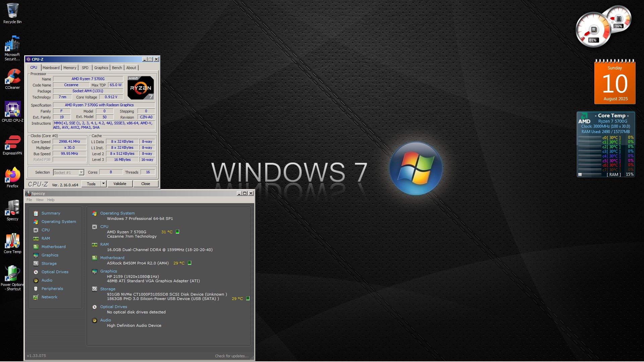Expand the Tools dropdown arrow in CPU-Z
This screenshot has width=644, height=362.
click(x=103, y=184)
